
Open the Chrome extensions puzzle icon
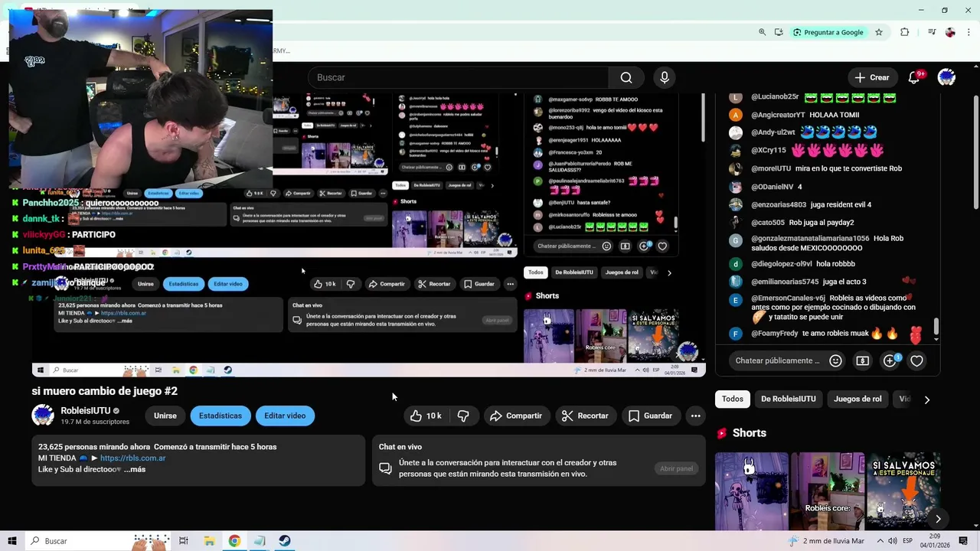click(905, 32)
